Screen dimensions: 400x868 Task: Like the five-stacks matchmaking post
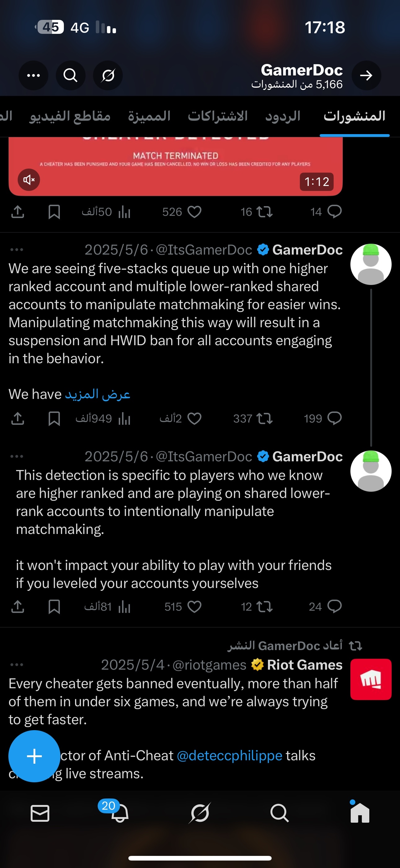point(194,418)
